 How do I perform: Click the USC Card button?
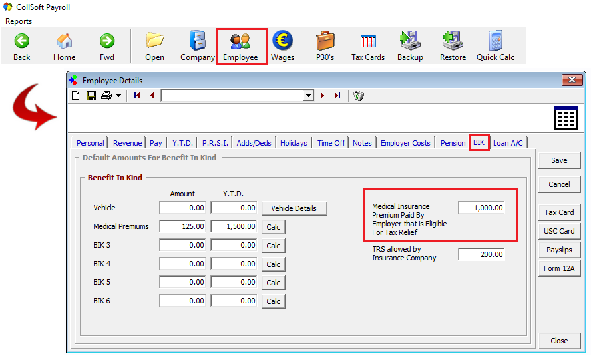559,231
